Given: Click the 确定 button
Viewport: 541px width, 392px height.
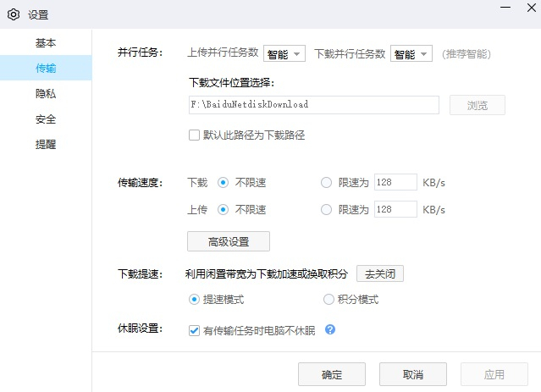Looking at the screenshot, I should click(332, 374).
